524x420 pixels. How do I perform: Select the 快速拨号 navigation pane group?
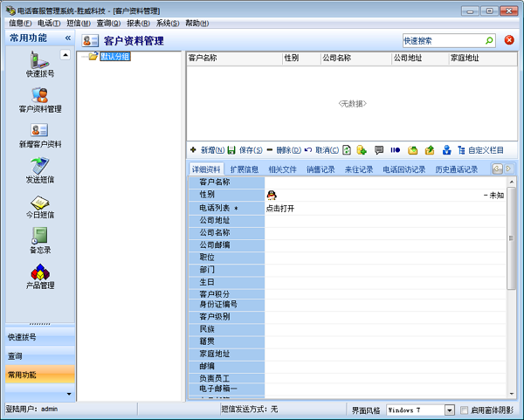click(40, 337)
